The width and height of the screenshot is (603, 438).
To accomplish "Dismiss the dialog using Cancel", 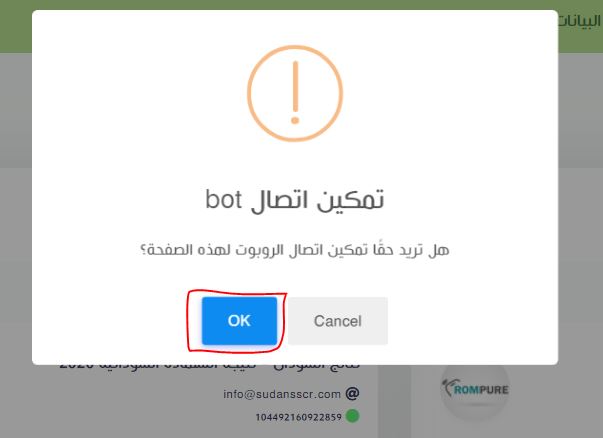I will click(x=338, y=321).
